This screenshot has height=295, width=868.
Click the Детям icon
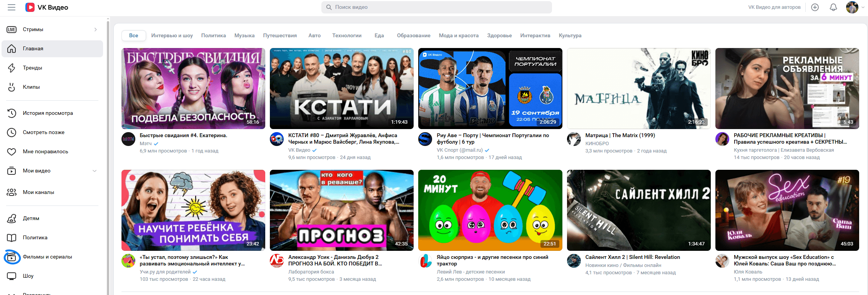[x=12, y=219]
